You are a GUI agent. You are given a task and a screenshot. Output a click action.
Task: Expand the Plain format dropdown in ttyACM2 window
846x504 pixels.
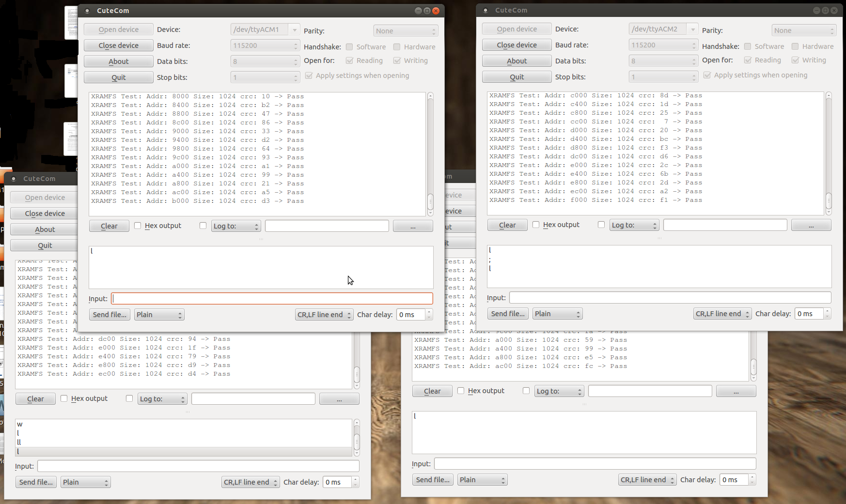[557, 314]
